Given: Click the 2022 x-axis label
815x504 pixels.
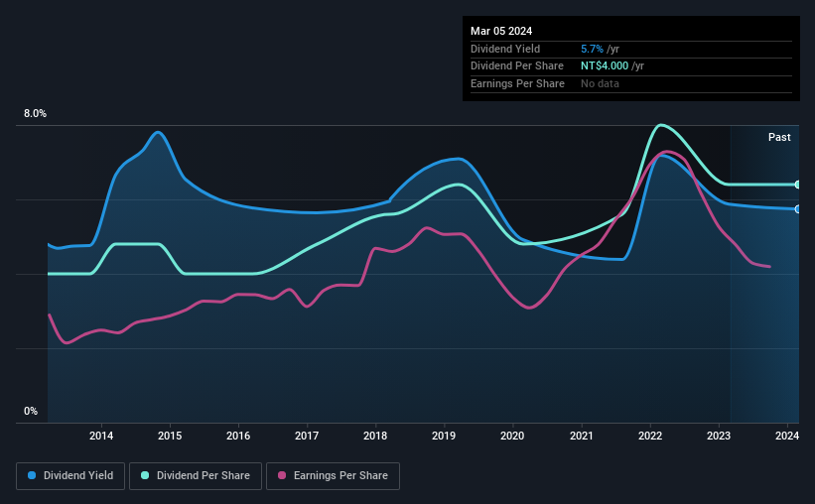Looking at the screenshot, I should pyautogui.click(x=650, y=436).
